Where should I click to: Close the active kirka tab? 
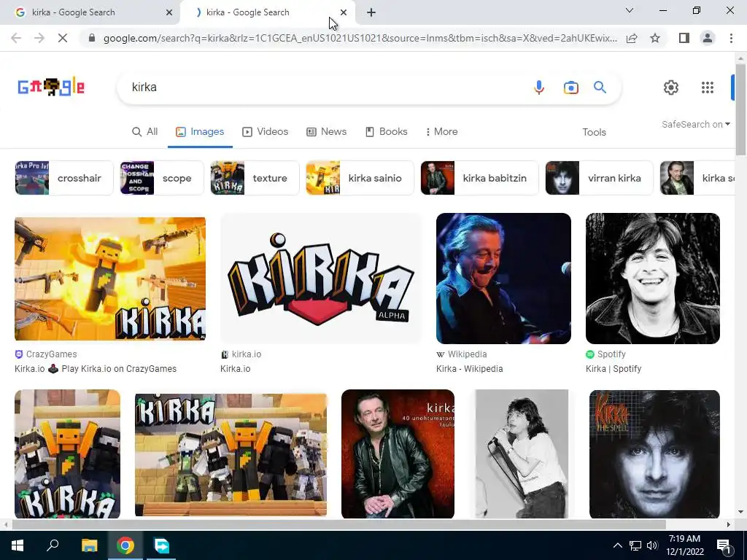[344, 12]
